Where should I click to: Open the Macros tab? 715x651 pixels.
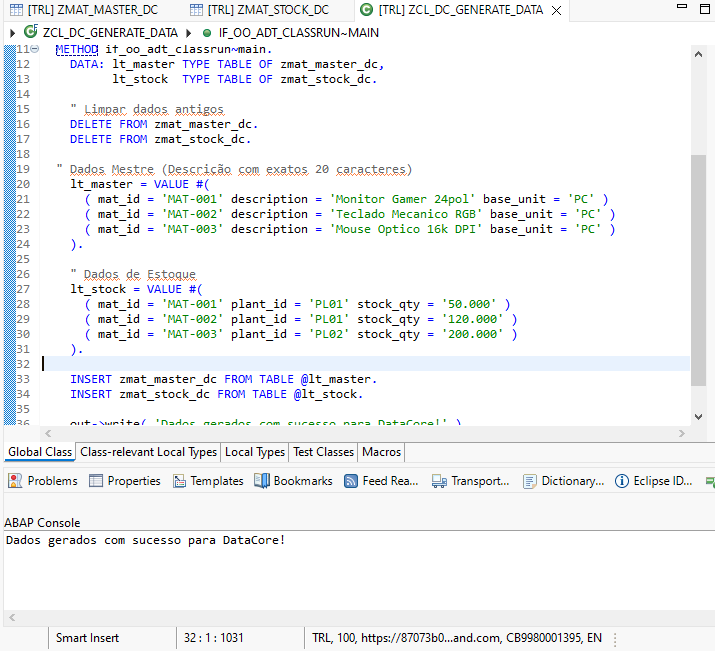point(380,452)
